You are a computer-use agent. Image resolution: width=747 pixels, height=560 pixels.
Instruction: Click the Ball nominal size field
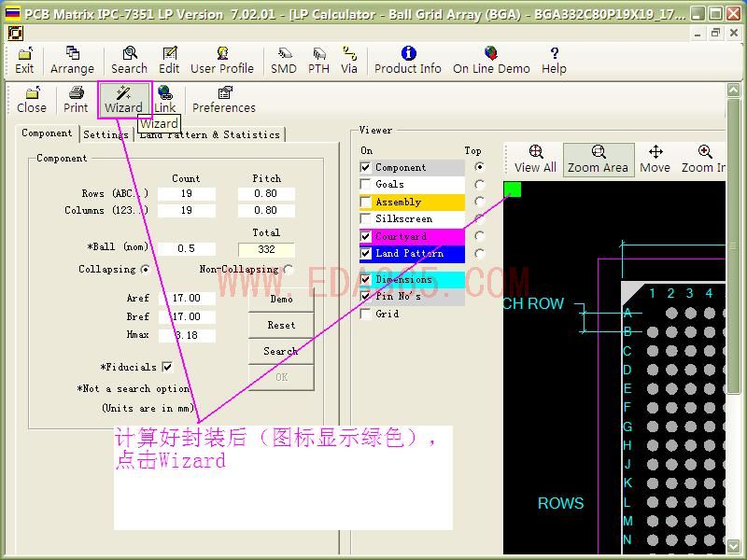point(186,248)
